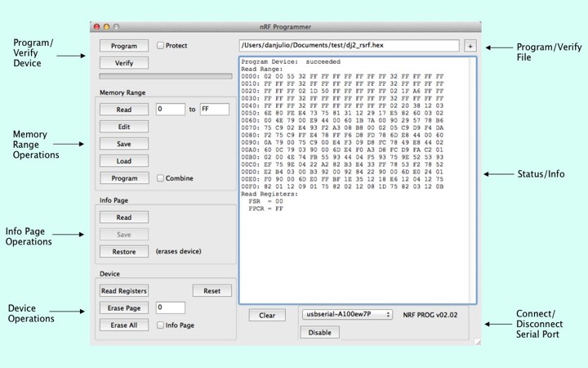Click the Memory Range Program button
This screenshot has width=588, height=368.
tap(124, 178)
